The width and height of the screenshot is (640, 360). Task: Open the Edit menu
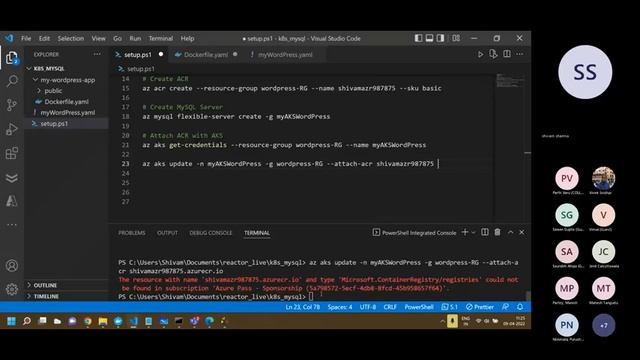44,38
